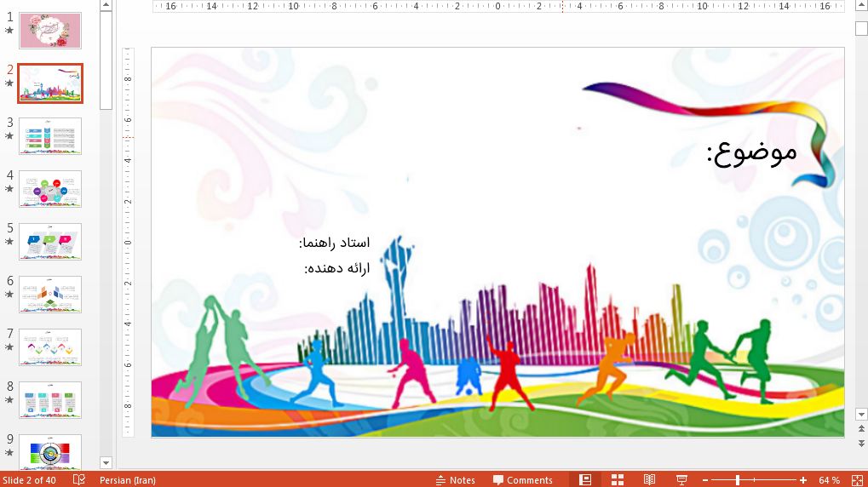Image resolution: width=868 pixels, height=487 pixels.
Task: Select slide 1 thumbnail with floral design
Action: (50, 31)
